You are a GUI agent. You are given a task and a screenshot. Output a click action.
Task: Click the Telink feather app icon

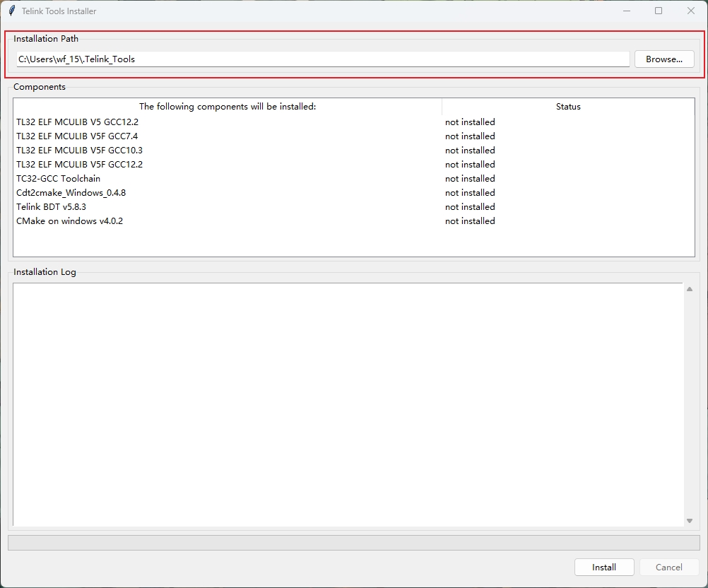11,11
